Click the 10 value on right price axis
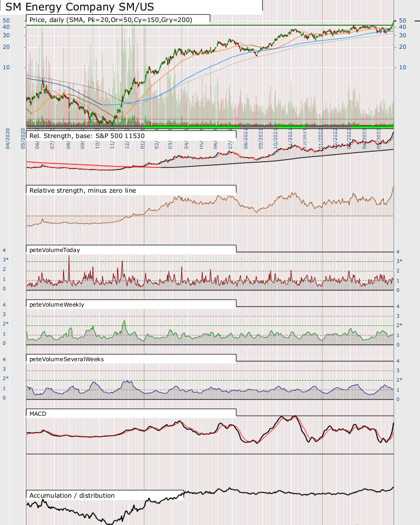Screen dimensions: 420x525 [402, 67]
